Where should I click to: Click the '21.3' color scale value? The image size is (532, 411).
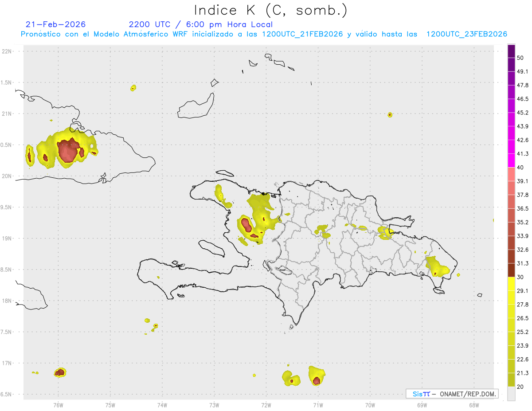(x=523, y=373)
